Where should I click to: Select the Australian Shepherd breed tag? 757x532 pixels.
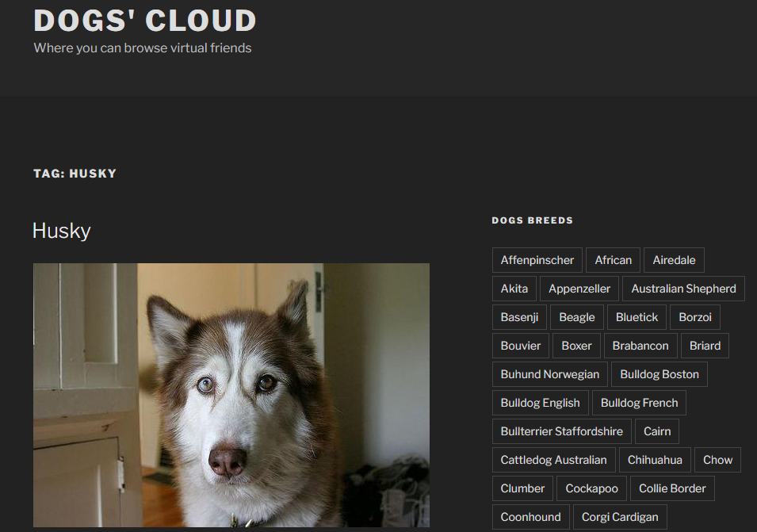click(x=683, y=288)
